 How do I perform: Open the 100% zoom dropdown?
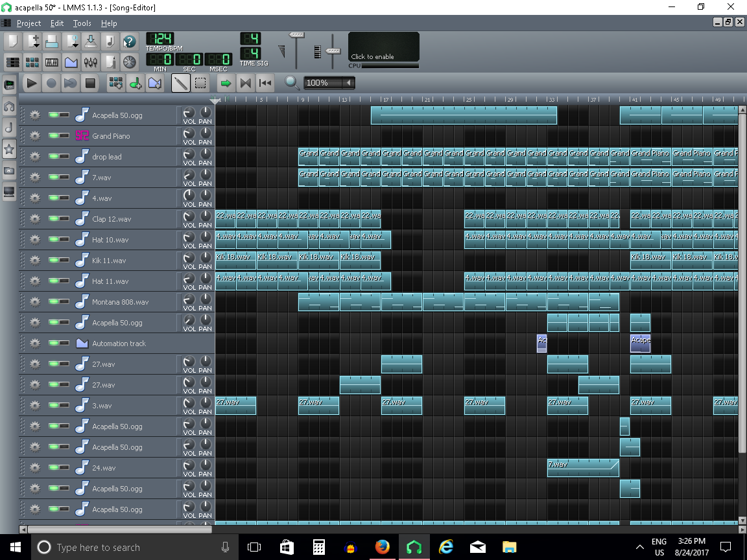tap(349, 83)
